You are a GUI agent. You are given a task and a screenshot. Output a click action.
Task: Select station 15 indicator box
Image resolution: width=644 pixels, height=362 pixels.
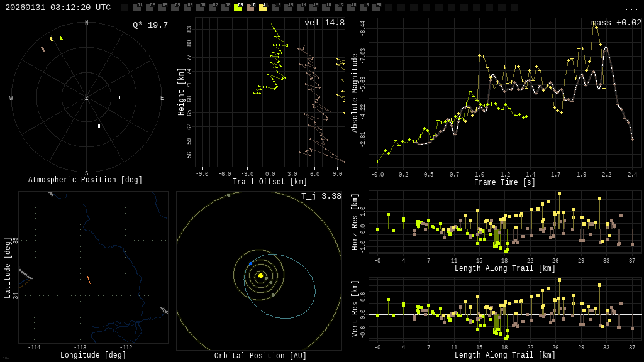tap(313, 8)
